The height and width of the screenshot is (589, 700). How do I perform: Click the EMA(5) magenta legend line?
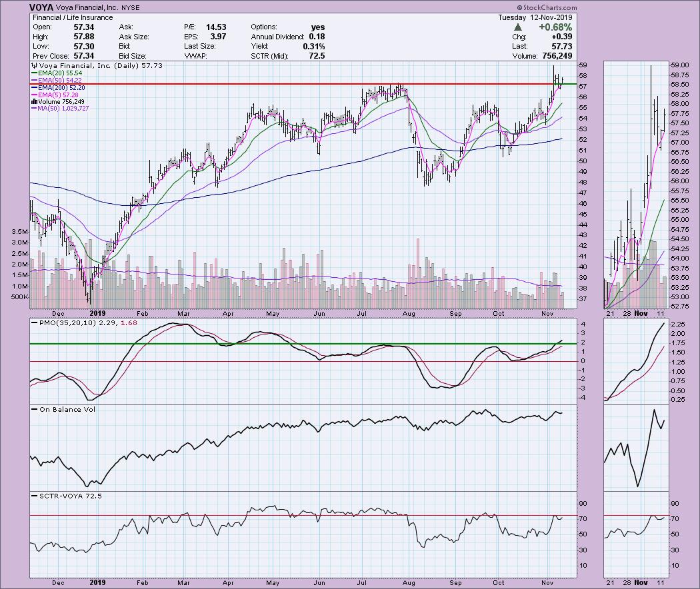click(35, 95)
